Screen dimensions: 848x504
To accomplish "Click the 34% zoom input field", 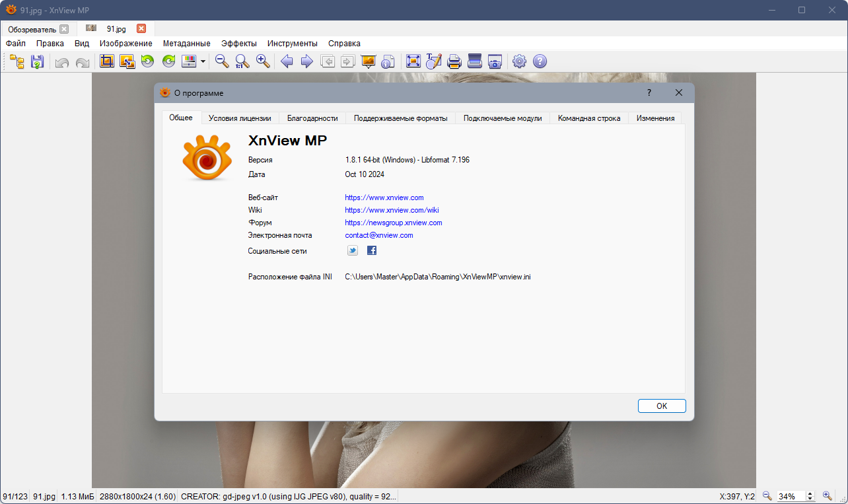I will point(791,496).
